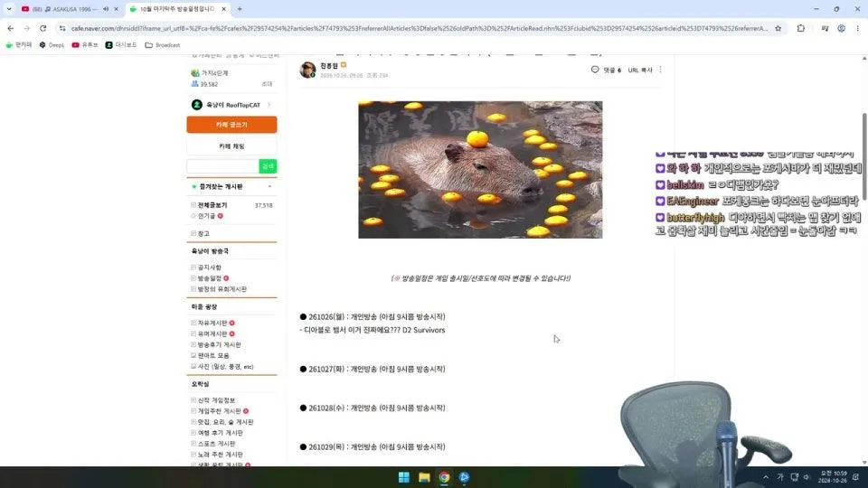
Task: Click the 261027(화) schedule line
Action: [372, 369]
